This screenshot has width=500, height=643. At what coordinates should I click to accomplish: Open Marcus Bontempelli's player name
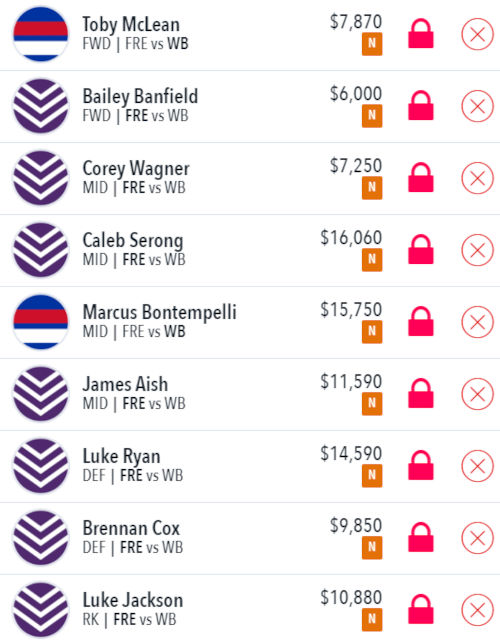[160, 312]
